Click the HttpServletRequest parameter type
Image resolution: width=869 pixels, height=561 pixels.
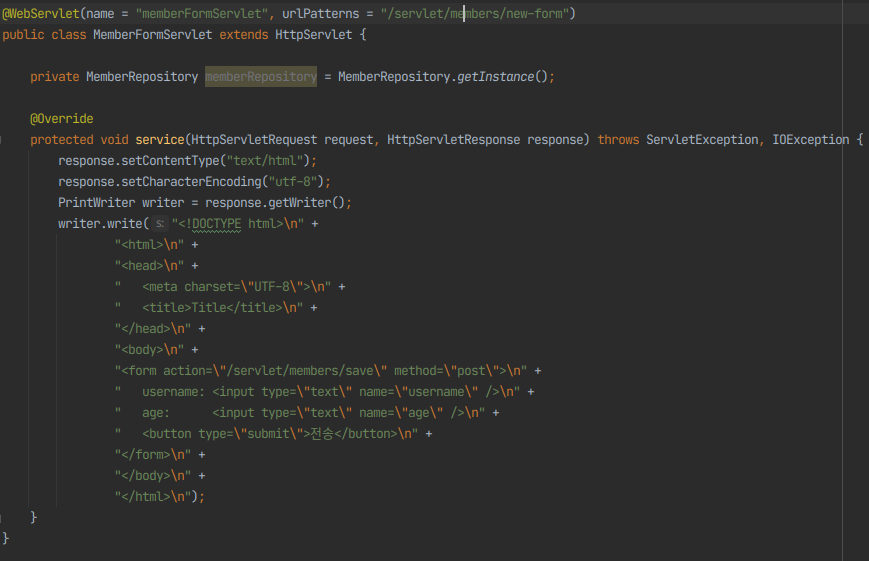[x=254, y=140]
